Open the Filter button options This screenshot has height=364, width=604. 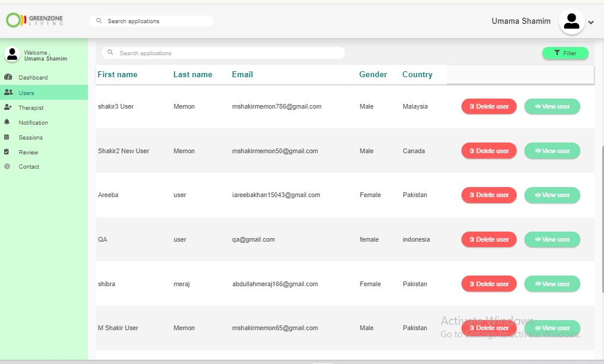pyautogui.click(x=565, y=53)
